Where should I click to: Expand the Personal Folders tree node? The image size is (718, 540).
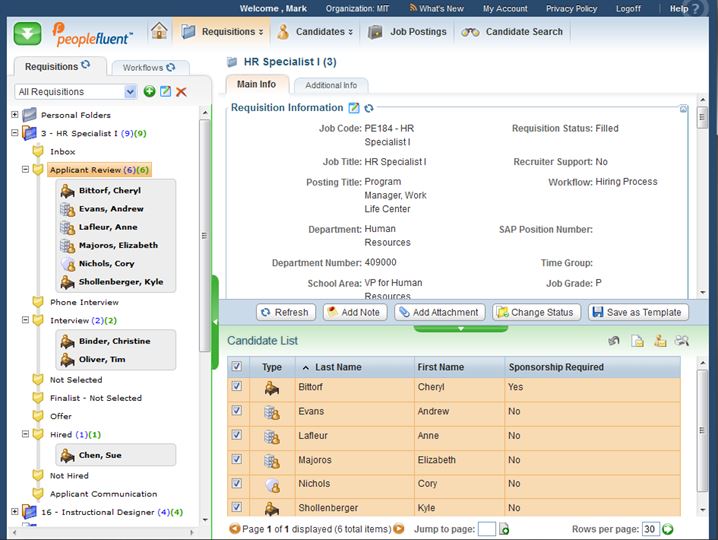(x=15, y=115)
